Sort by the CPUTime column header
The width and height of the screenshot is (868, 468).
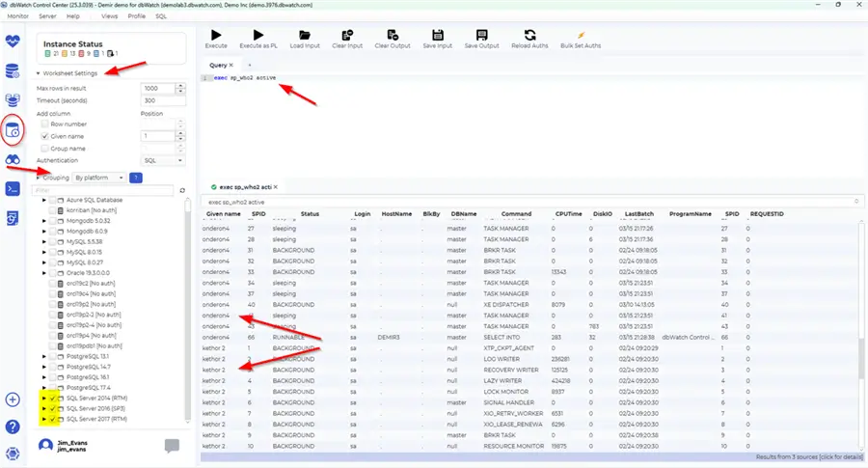pos(568,214)
